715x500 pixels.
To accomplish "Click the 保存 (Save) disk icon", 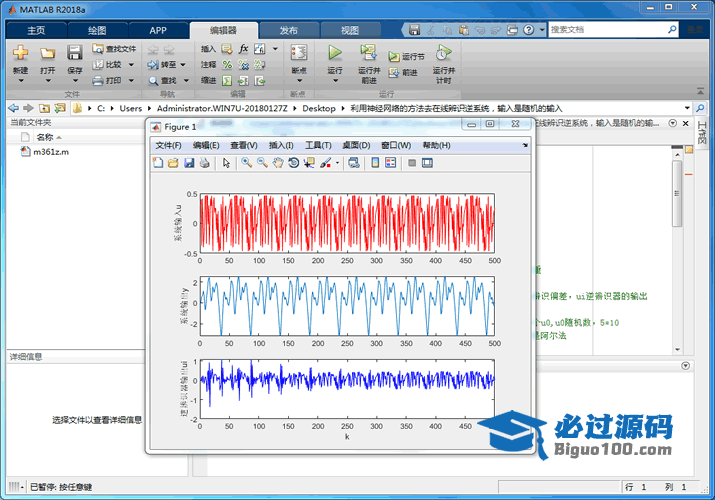I will click(74, 53).
